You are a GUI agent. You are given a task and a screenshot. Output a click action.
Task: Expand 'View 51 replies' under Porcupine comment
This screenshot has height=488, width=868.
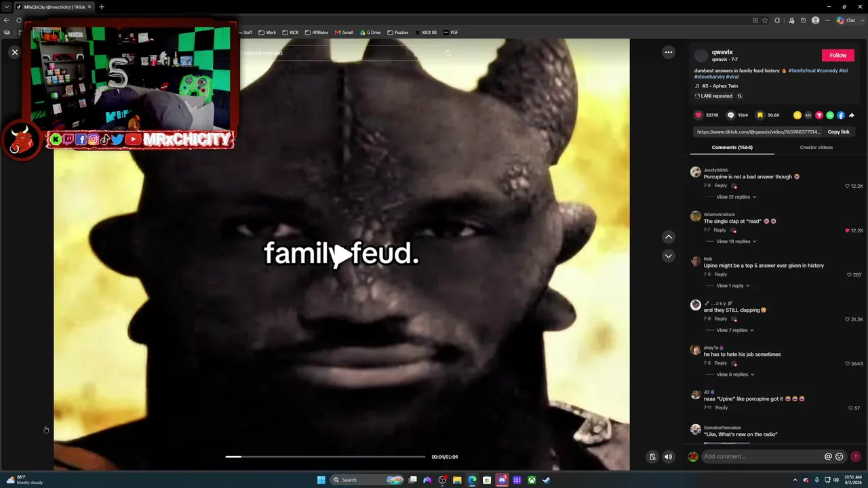pos(736,197)
